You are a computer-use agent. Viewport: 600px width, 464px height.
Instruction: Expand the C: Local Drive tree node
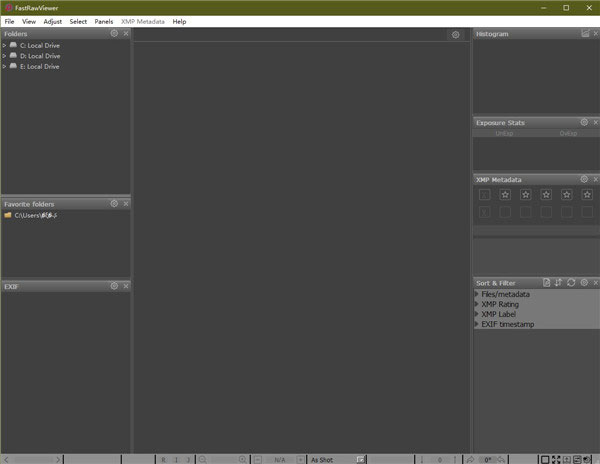point(4,45)
